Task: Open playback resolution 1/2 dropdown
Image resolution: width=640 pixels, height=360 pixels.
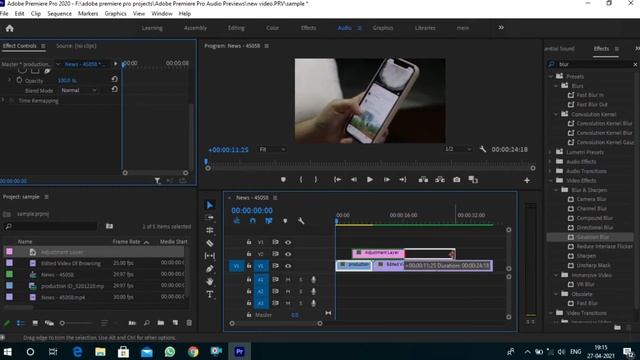Action: (458, 149)
